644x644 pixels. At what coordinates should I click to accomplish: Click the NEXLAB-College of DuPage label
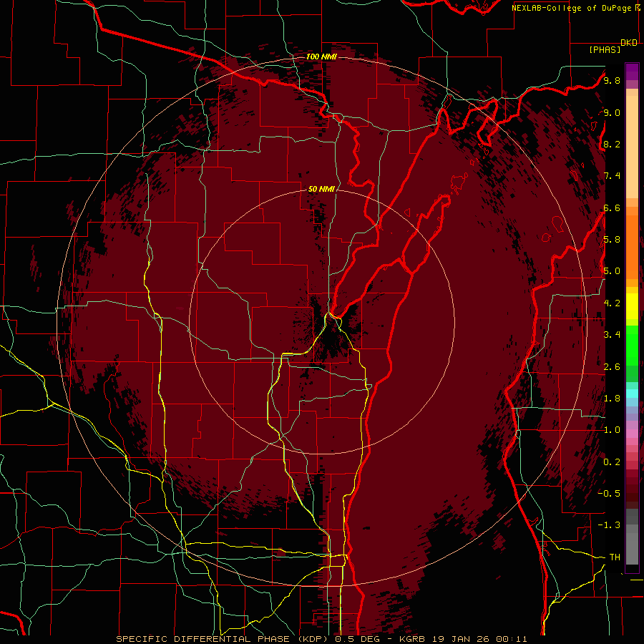coord(571,8)
